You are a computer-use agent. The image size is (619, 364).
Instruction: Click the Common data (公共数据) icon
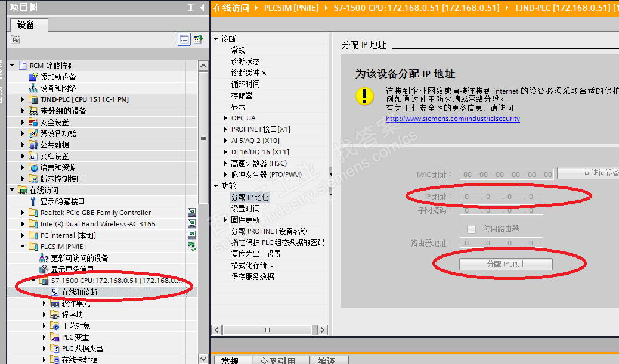pos(33,145)
